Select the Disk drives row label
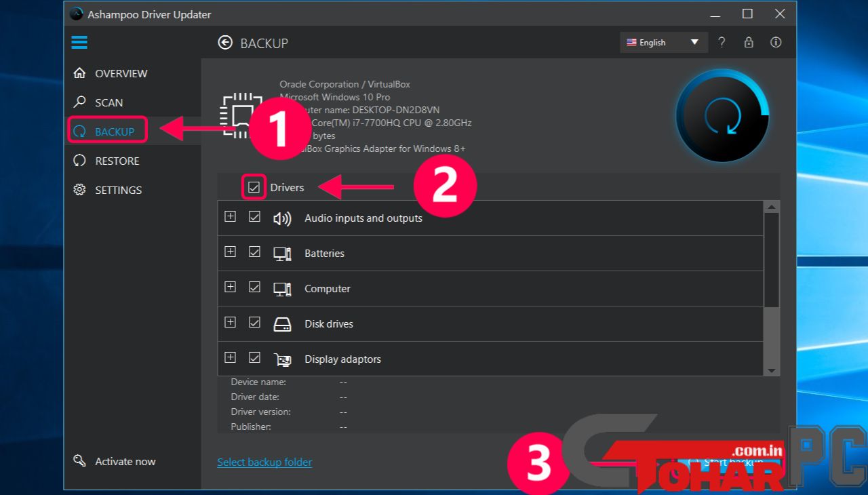Screen dimensions: 868x495 329,324
